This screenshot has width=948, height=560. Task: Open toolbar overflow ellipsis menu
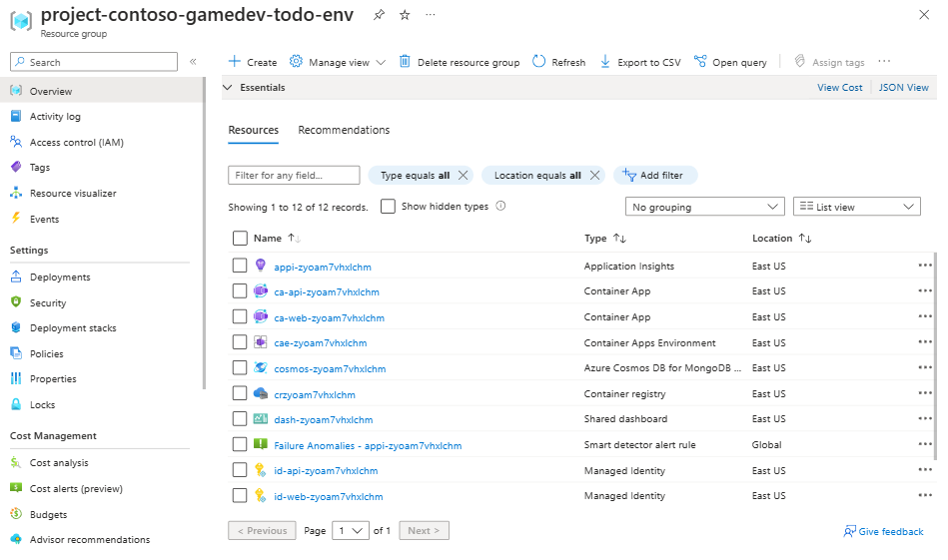click(x=884, y=61)
